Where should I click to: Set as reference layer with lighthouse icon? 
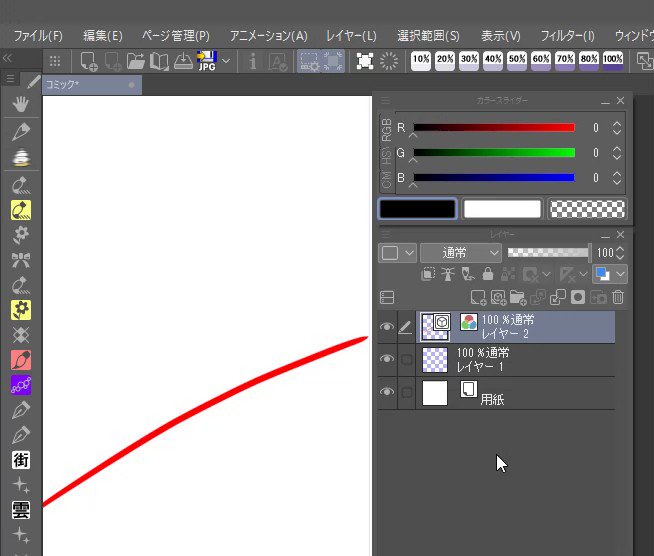(448, 274)
